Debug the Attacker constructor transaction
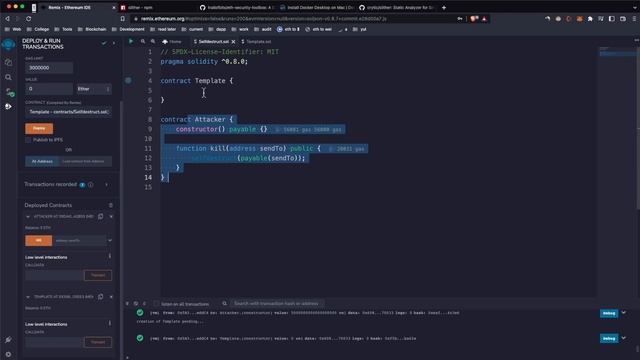 (x=609, y=313)
